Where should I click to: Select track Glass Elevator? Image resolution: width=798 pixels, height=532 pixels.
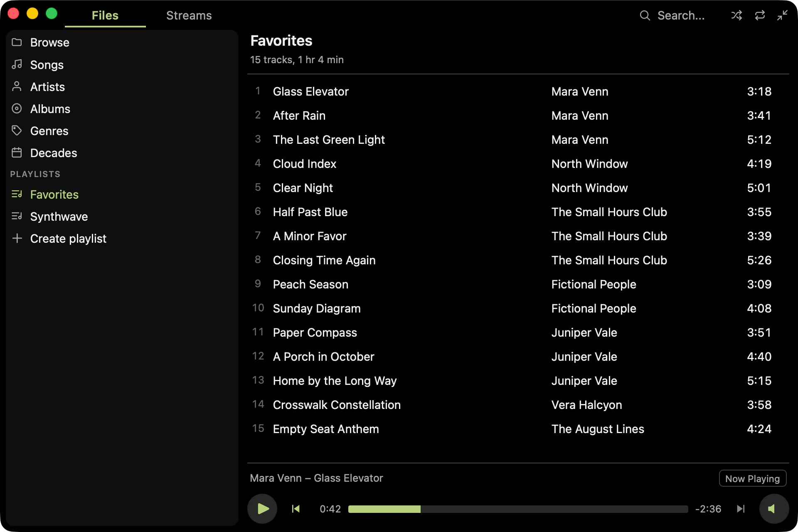pos(518,91)
